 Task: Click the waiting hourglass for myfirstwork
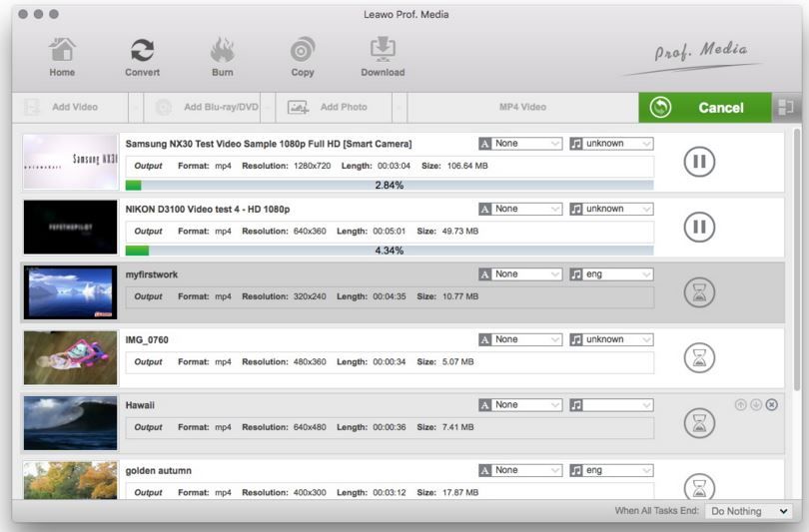pyautogui.click(x=699, y=292)
